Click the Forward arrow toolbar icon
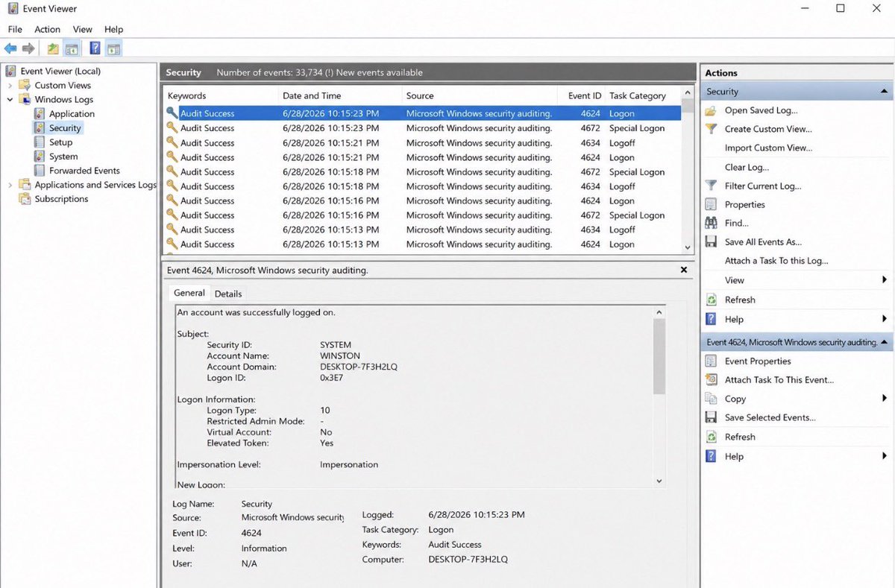Viewport: 895px width, 588px height. (x=28, y=49)
